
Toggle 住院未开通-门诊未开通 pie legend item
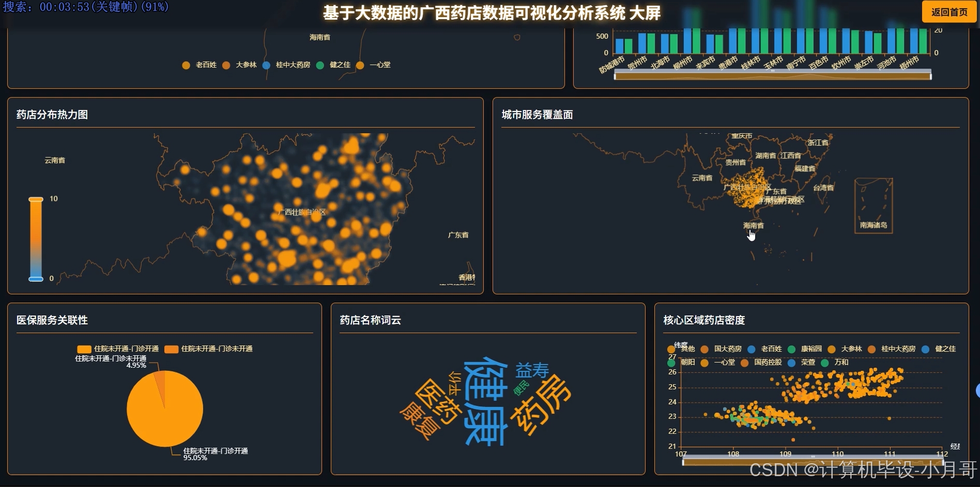point(208,349)
